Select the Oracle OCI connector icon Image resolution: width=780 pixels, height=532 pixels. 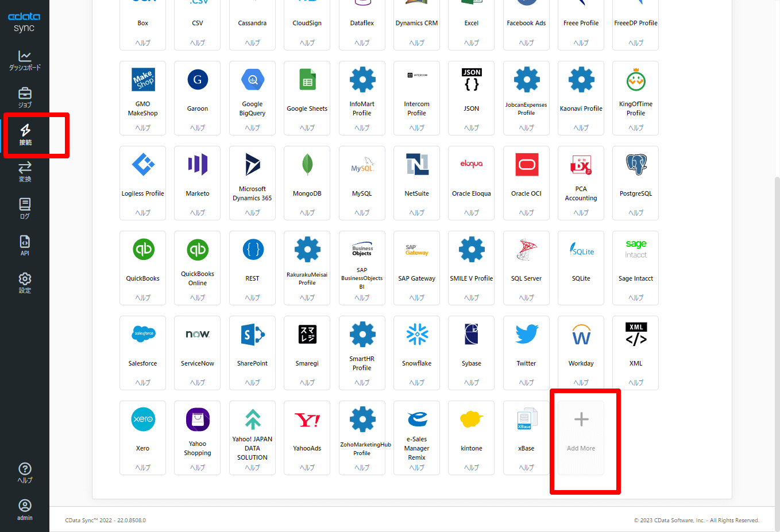point(527,165)
